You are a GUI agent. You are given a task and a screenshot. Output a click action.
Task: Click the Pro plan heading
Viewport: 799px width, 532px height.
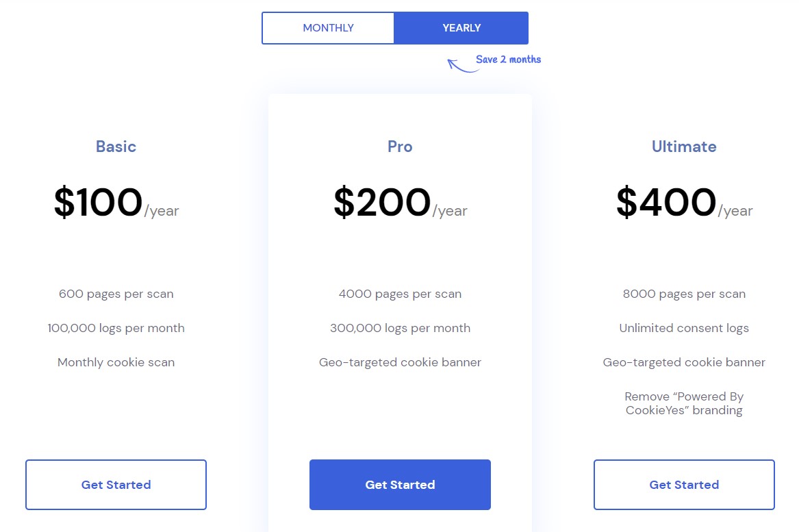400,147
